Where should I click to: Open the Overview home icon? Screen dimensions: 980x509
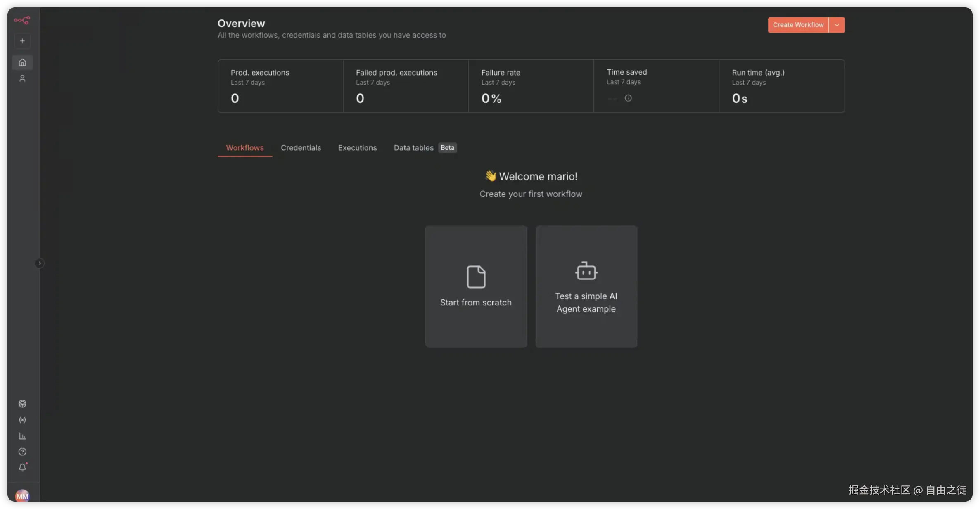coord(22,62)
